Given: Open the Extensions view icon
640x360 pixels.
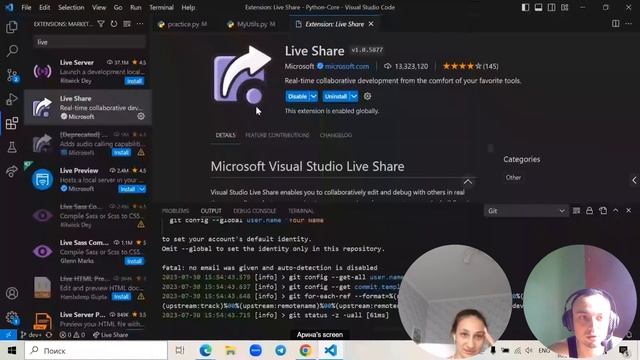Looking at the screenshot, I should [x=12, y=123].
